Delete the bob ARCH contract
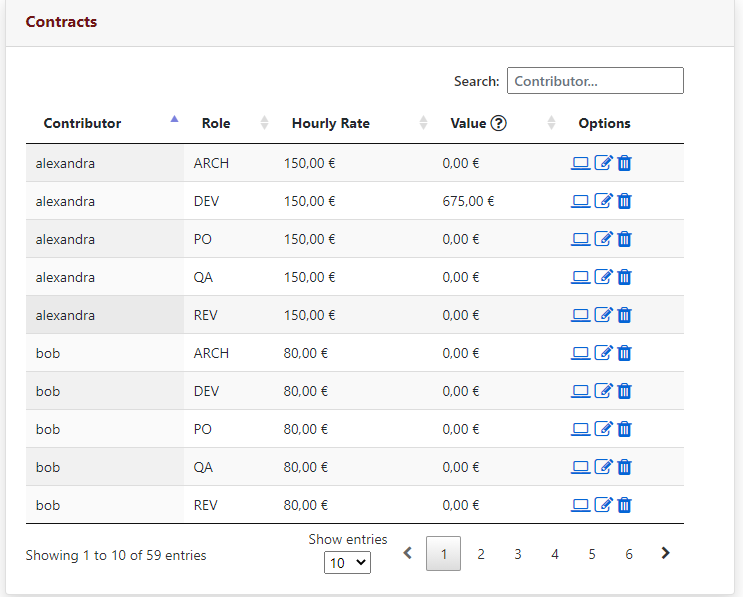 point(625,353)
